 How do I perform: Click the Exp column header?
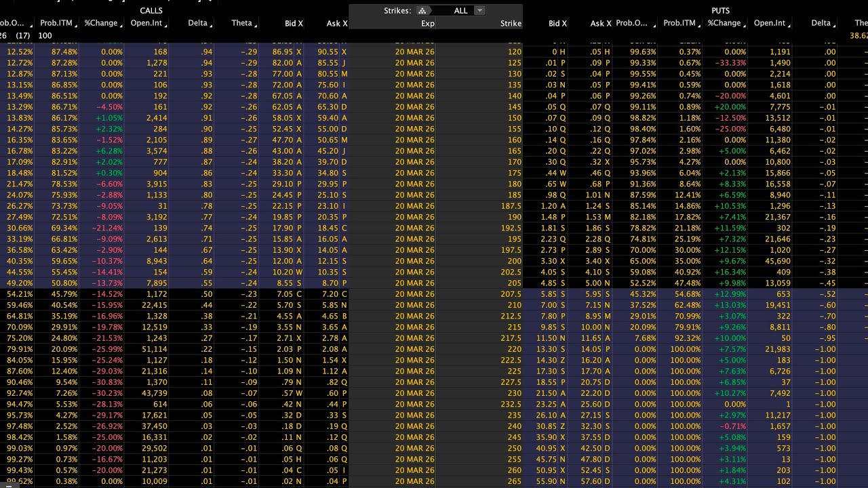click(x=427, y=24)
